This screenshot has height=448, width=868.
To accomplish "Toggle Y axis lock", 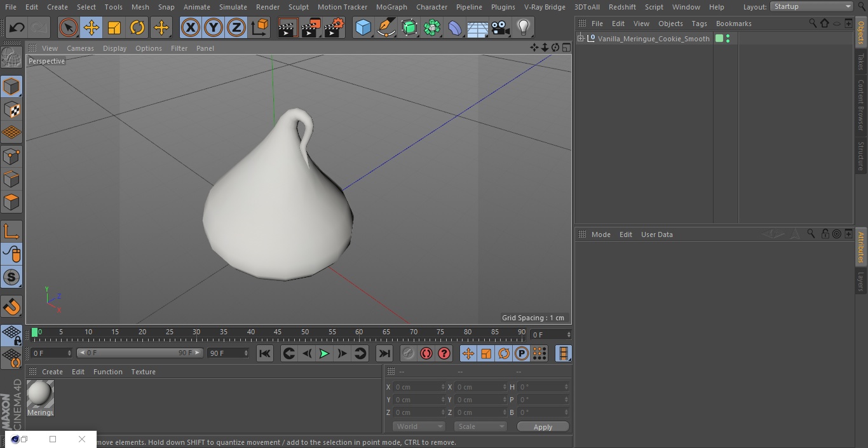I will (214, 27).
